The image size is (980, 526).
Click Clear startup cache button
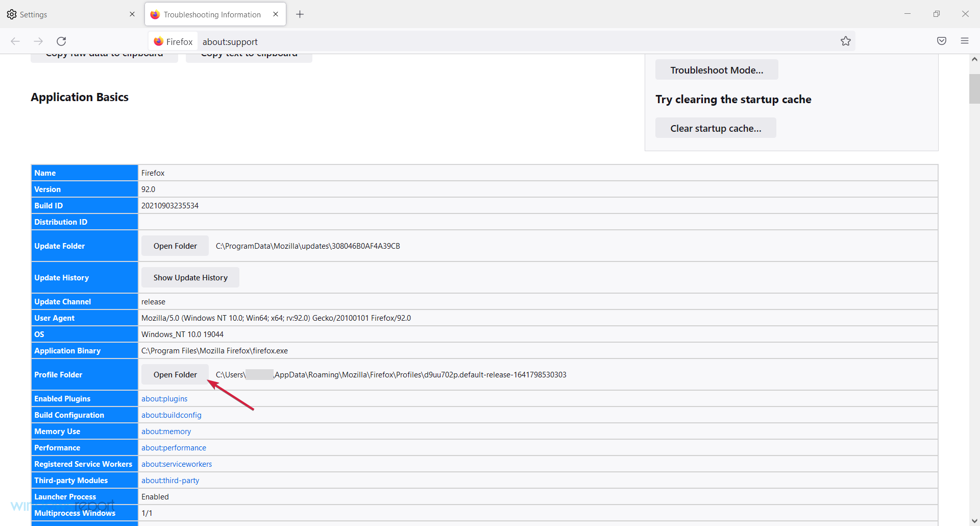pos(716,128)
